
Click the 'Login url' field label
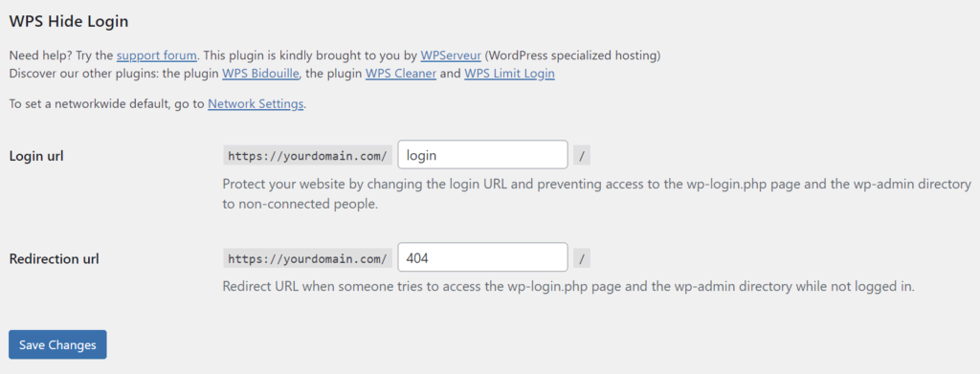click(x=36, y=156)
